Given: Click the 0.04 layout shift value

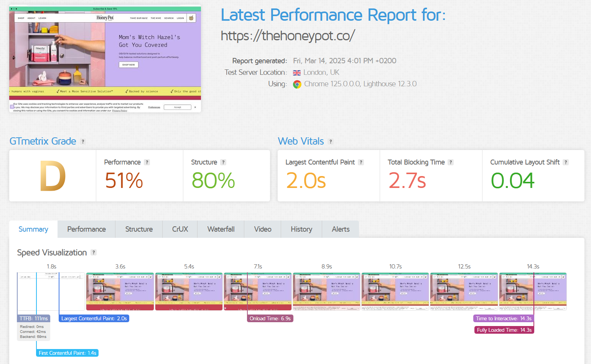Looking at the screenshot, I should [512, 180].
